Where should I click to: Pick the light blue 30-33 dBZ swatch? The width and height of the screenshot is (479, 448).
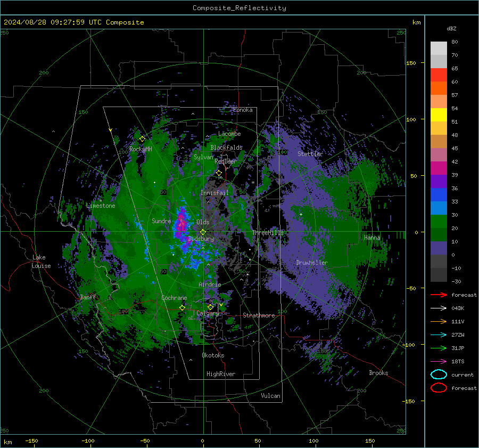(439, 208)
